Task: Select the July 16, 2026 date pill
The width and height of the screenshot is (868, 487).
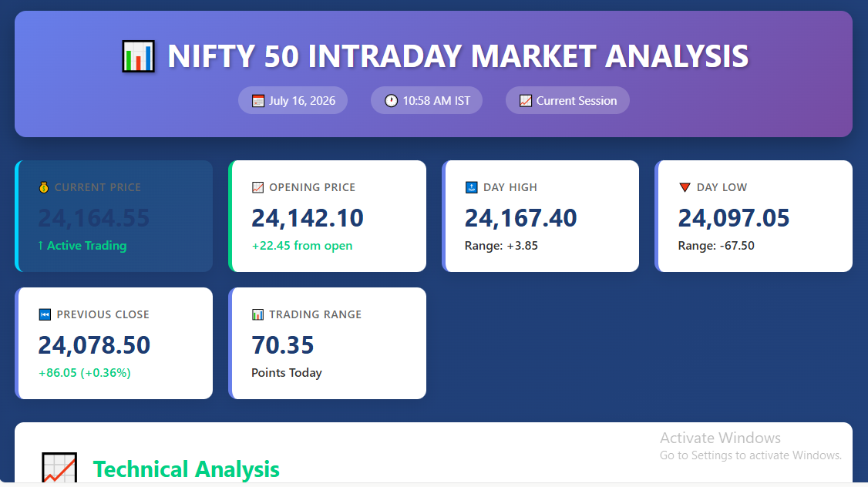Action: click(293, 100)
